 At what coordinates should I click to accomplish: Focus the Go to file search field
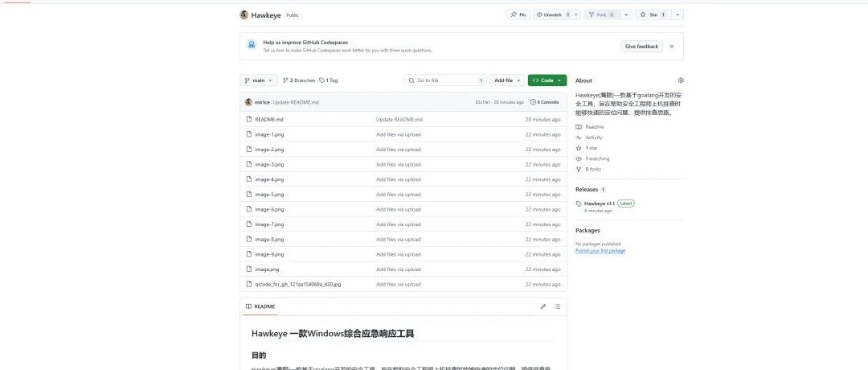[x=445, y=80]
